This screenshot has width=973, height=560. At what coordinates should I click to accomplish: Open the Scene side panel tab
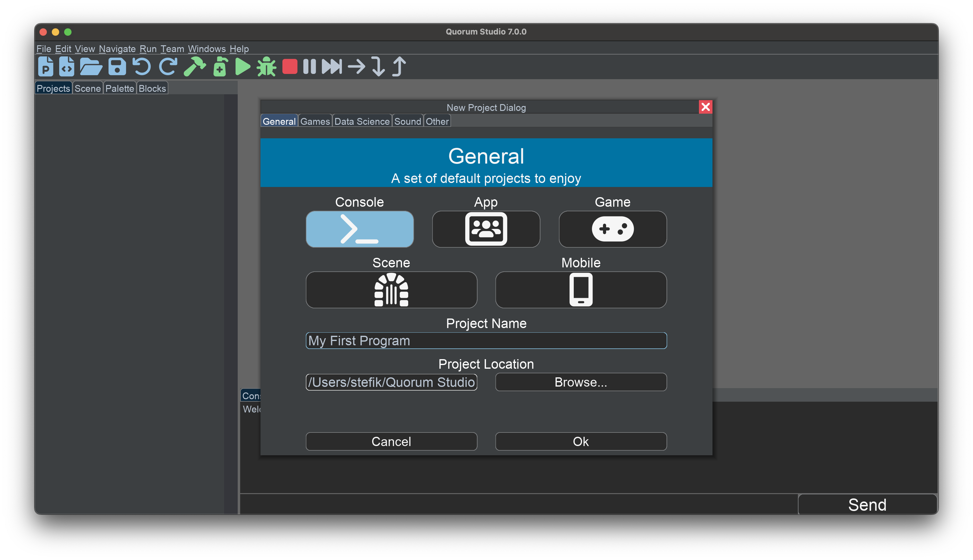(x=88, y=88)
